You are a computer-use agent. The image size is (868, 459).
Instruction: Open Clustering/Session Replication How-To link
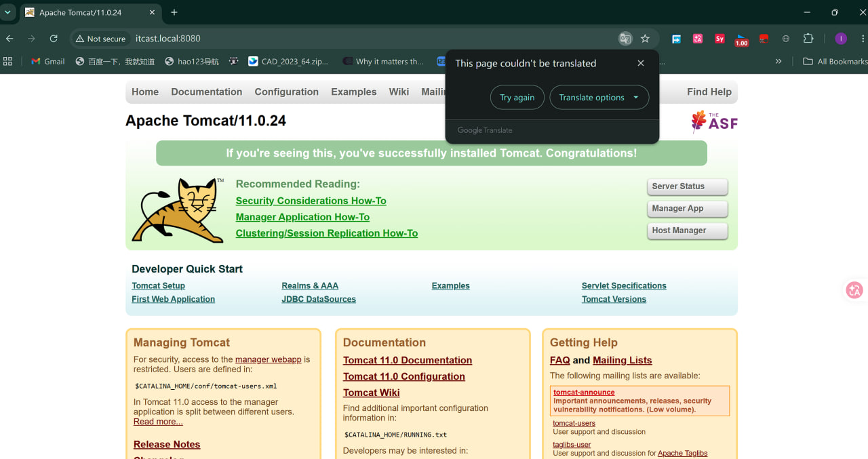point(327,233)
